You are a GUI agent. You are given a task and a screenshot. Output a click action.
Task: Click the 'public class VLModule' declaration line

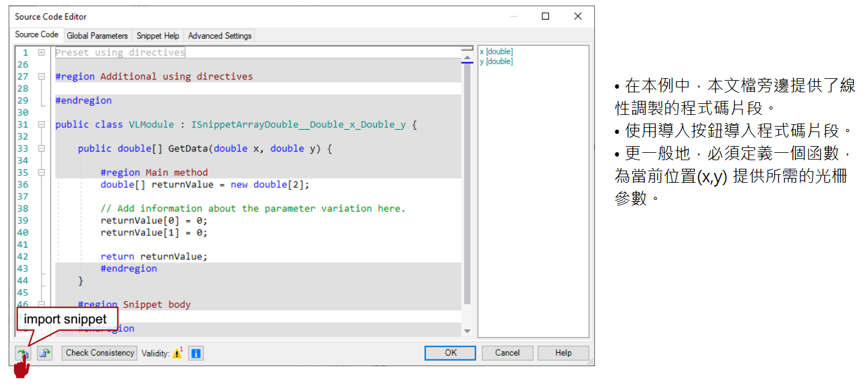[236, 125]
